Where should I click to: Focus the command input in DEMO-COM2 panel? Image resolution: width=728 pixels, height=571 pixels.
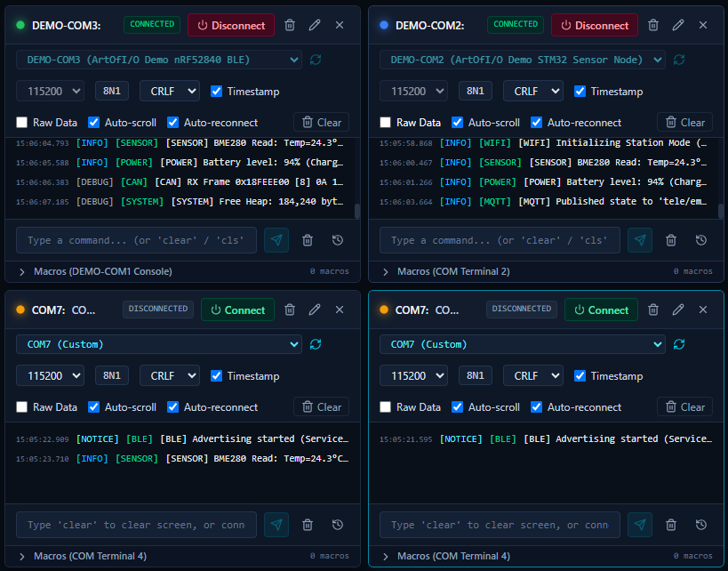pyautogui.click(x=500, y=240)
